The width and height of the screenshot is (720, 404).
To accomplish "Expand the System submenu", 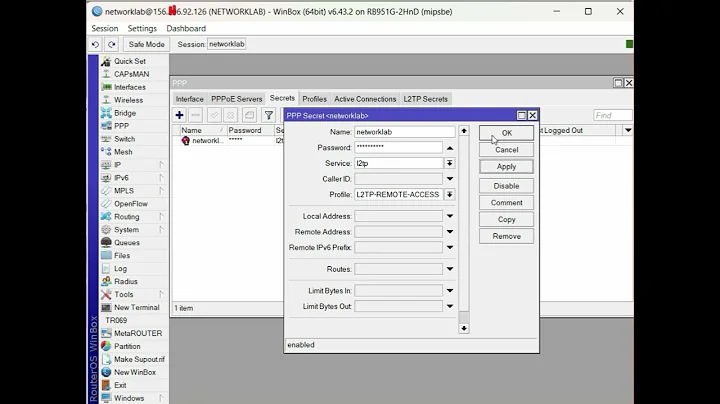I will (x=161, y=230).
